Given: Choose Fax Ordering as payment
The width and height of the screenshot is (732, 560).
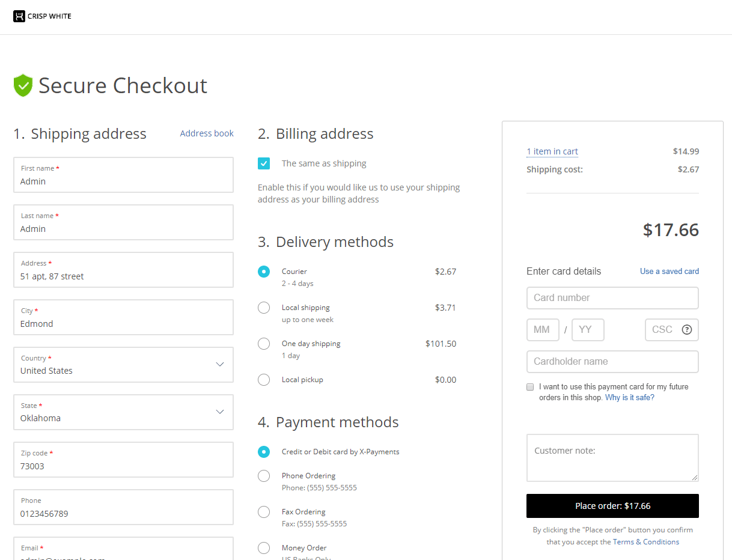Looking at the screenshot, I should (x=264, y=512).
